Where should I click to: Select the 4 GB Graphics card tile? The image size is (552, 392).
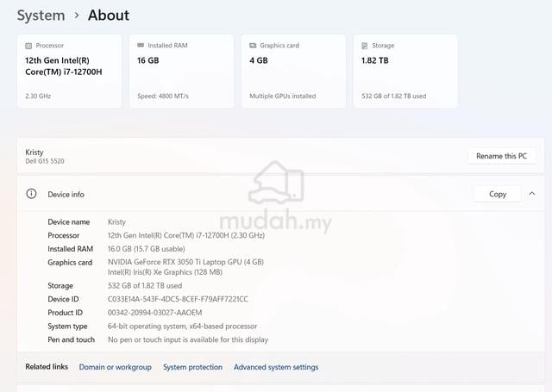coord(293,71)
